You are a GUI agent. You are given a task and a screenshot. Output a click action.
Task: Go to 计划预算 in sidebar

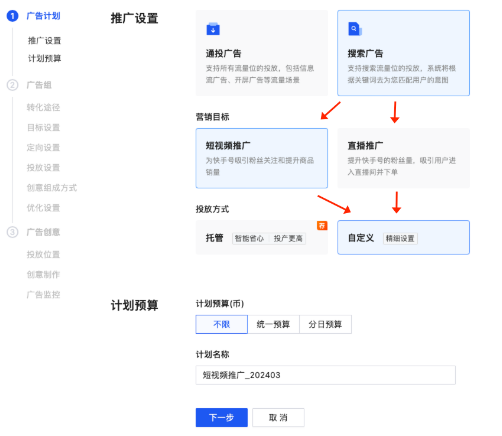[44, 59]
